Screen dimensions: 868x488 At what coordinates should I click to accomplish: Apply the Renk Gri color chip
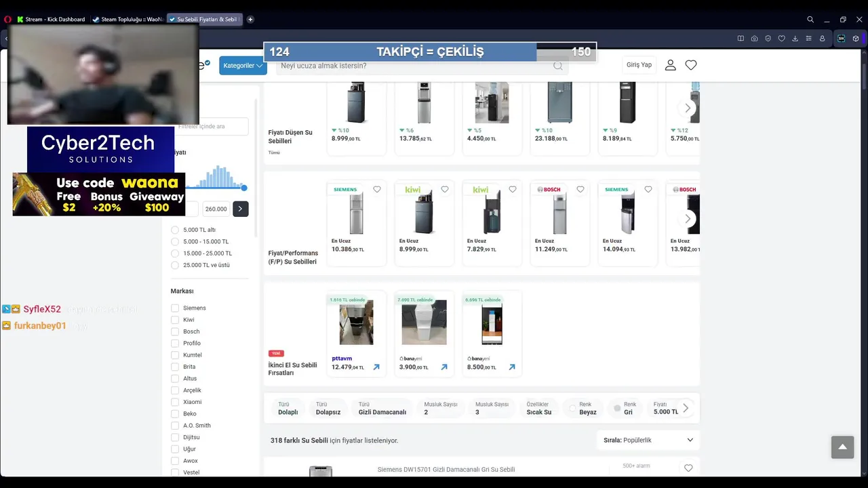624,408
